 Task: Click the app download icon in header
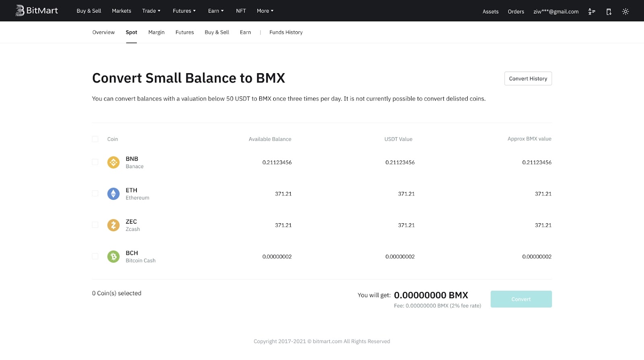click(x=609, y=12)
